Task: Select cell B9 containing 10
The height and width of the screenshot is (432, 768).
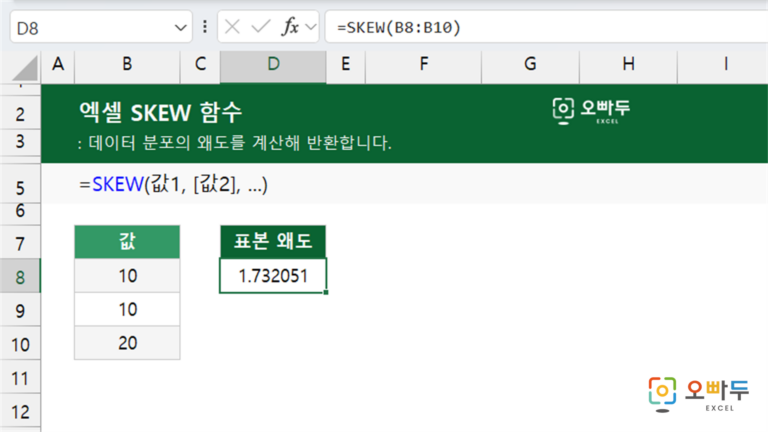Action: click(127, 310)
